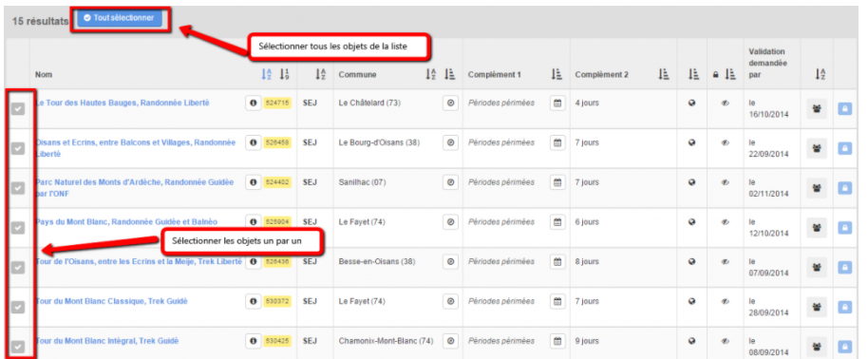Viewport: 868px width, 359px height.
Task: Open Oisans et Ecrins, entre Balcons et Villages link
Action: [136, 148]
